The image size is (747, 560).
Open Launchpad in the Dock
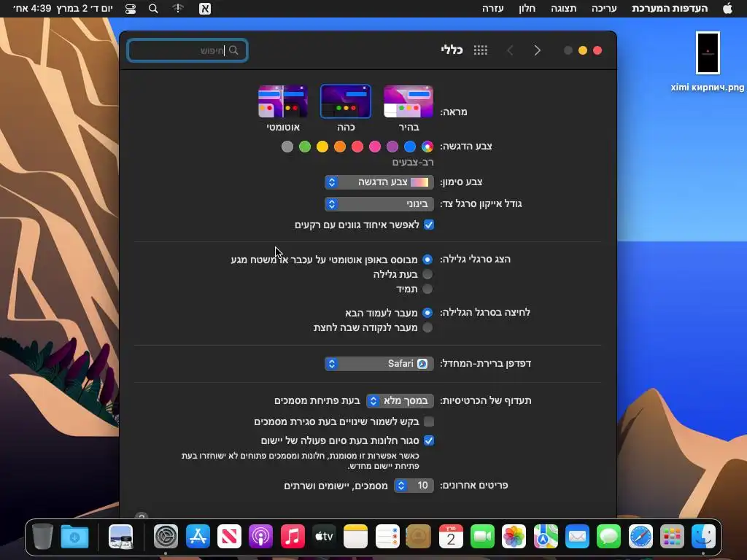point(672,537)
